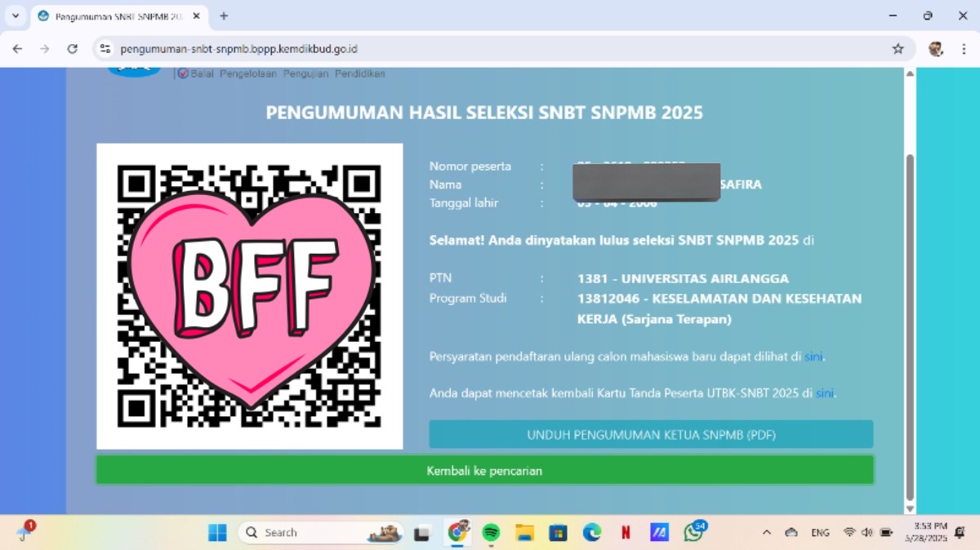Click the 'Kembali ke pencarian' green button

point(485,470)
